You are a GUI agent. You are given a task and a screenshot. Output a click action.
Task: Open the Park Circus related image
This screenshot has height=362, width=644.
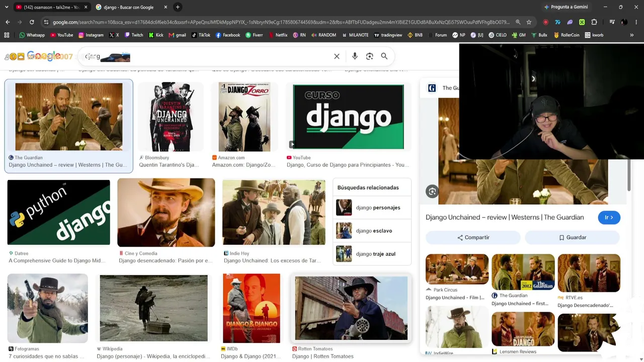[x=457, y=269]
